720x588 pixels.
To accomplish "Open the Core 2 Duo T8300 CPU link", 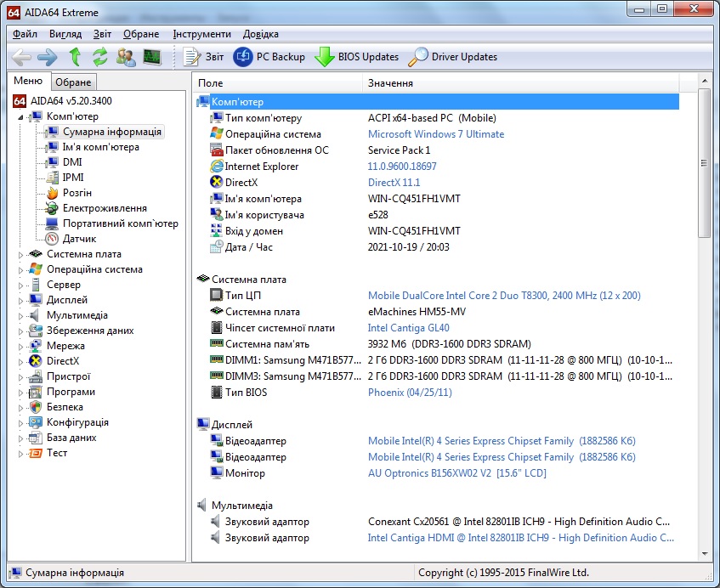I will point(504,296).
